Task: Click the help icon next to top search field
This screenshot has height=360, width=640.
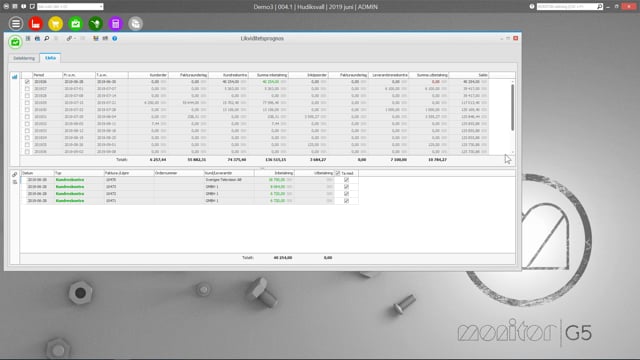Action: pos(532,7)
